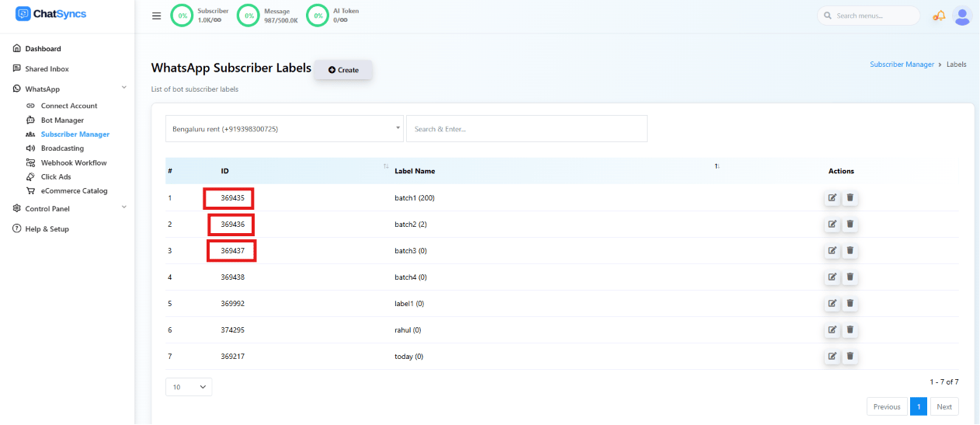The width and height of the screenshot is (980, 425).
Task: Delete the batch3 label
Action: pos(850,251)
